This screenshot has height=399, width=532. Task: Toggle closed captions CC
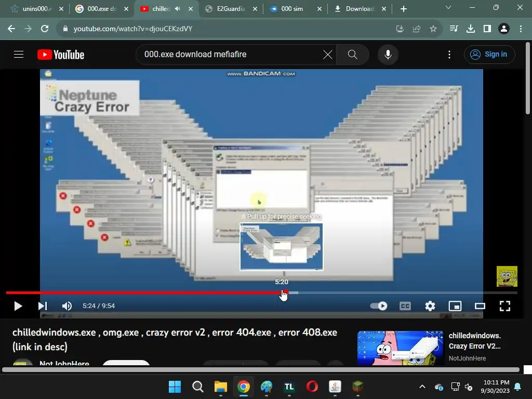pos(405,306)
